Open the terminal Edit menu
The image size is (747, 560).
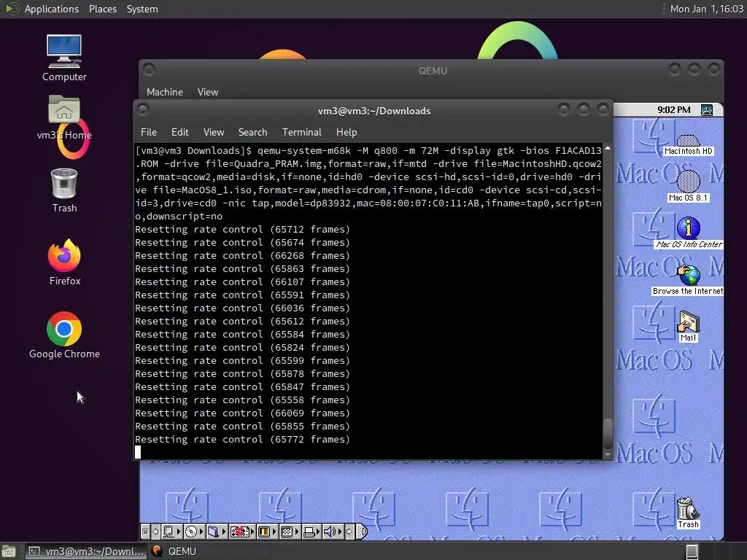click(x=179, y=132)
